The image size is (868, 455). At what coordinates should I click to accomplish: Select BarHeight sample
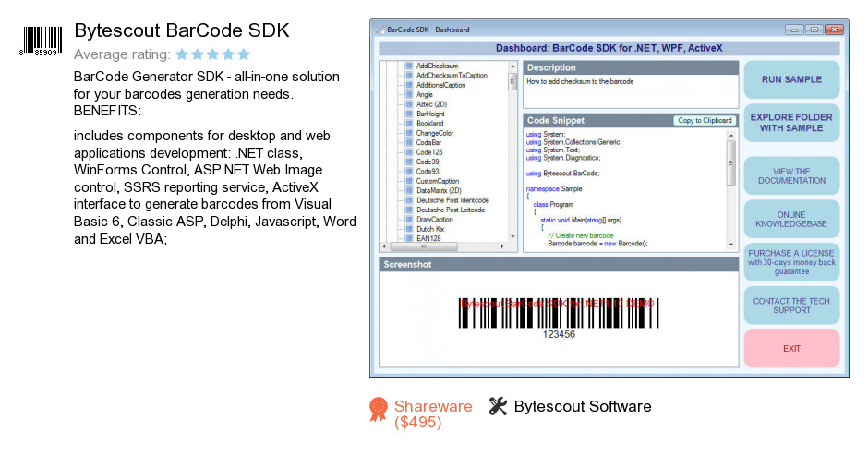coord(430,114)
